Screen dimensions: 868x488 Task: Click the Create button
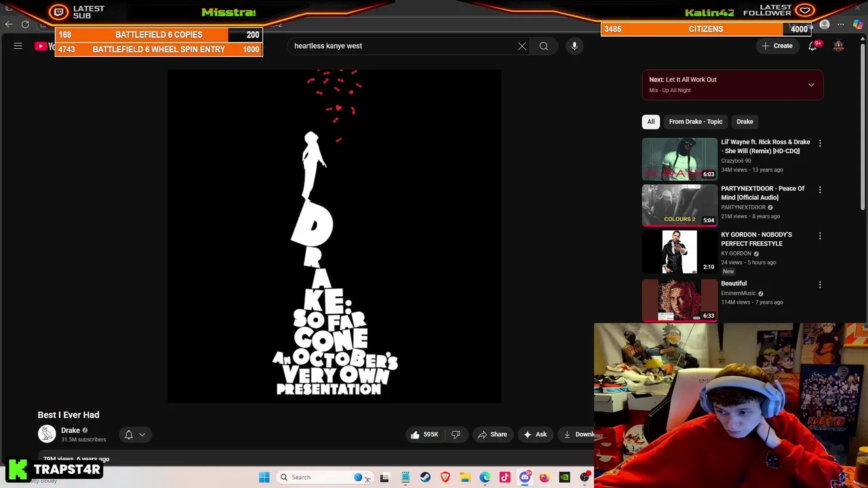tap(776, 46)
